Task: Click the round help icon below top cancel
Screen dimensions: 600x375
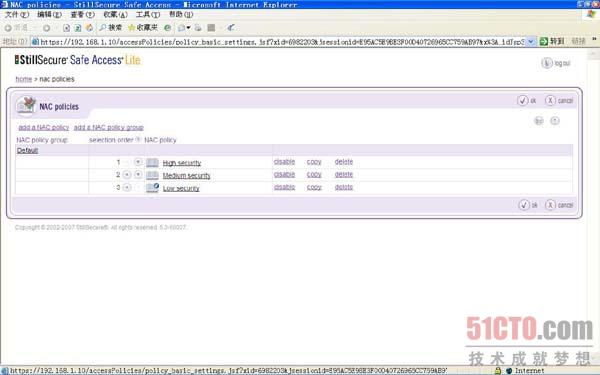Action: coord(554,121)
